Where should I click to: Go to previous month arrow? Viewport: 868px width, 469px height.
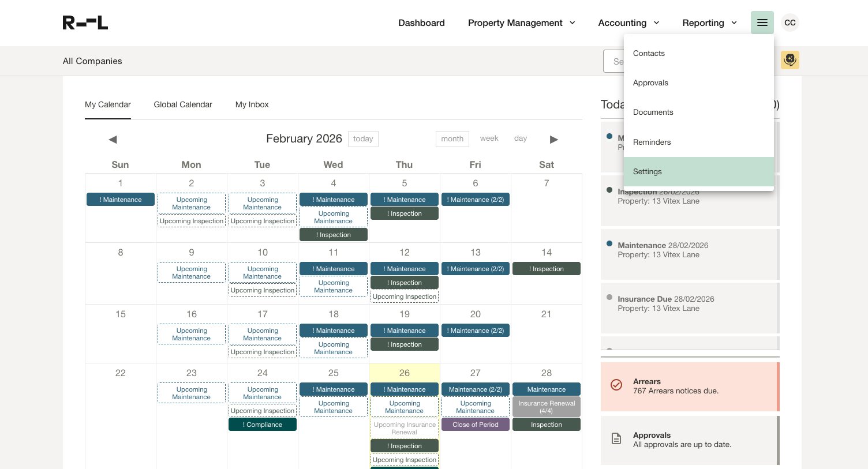(x=113, y=139)
